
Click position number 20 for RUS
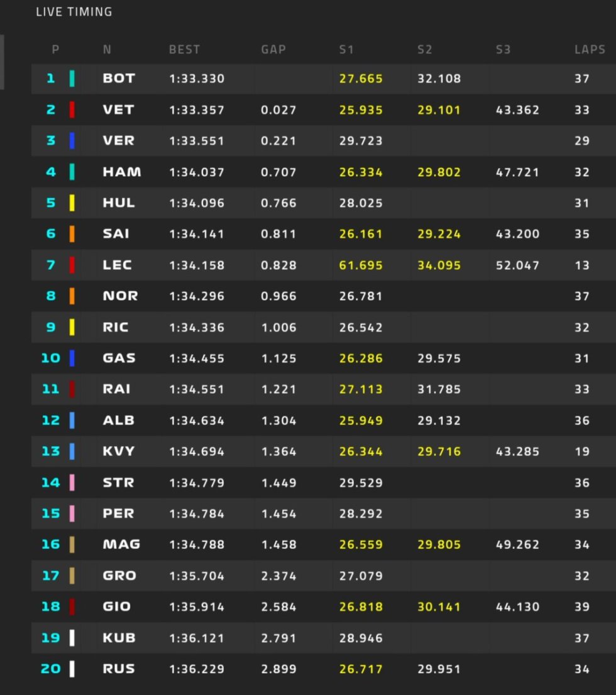point(50,669)
